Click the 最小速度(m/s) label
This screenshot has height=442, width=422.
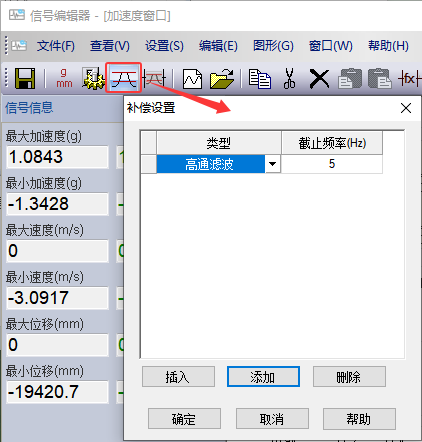pos(45,277)
